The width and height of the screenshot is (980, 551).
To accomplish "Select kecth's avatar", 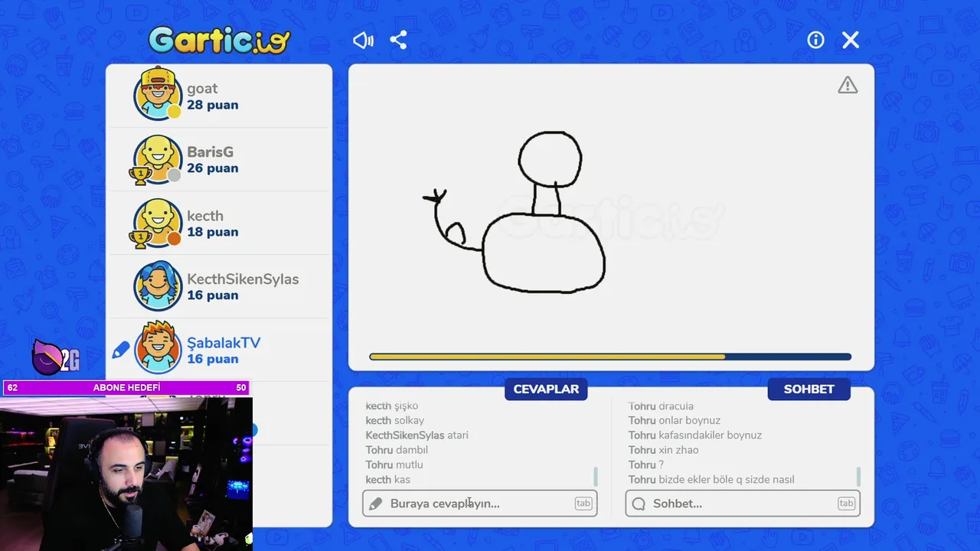I will (158, 223).
